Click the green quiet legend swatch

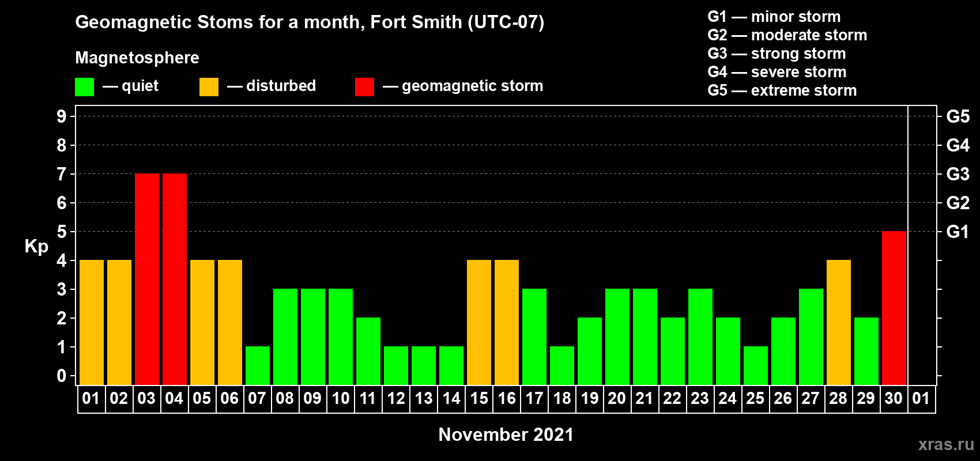[x=84, y=87]
